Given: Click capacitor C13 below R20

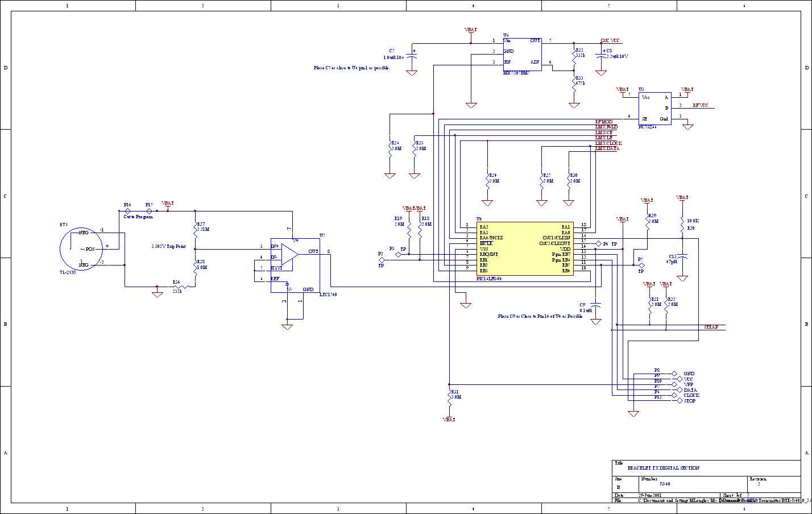Looking at the screenshot, I should coord(682,257).
